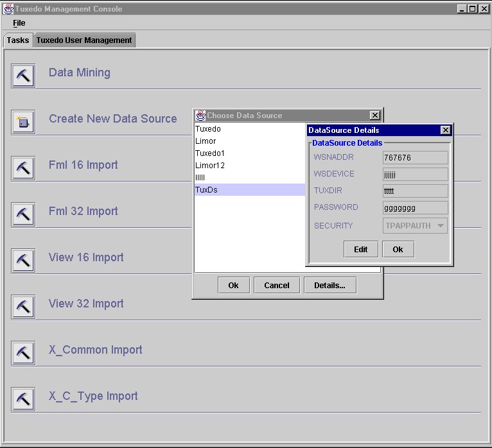Close the DataSource Details dialog
Viewport: 492px width, 448px height.
pyautogui.click(x=446, y=130)
